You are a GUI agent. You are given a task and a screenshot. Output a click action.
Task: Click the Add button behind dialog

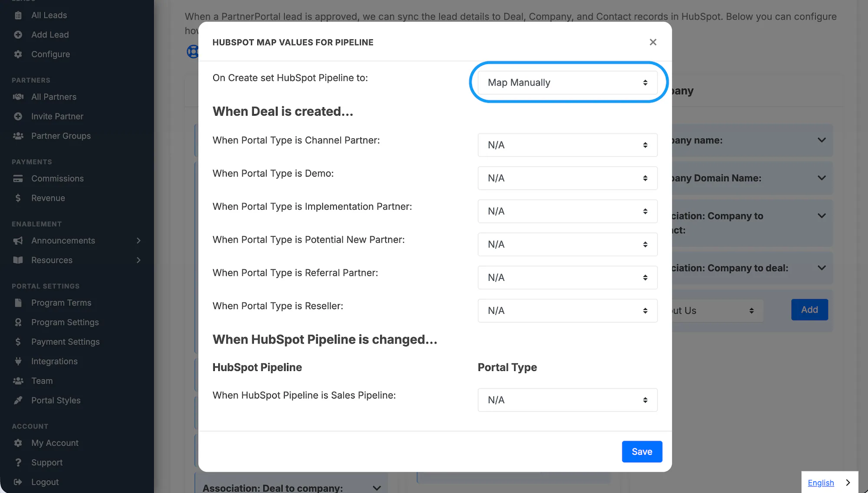point(809,310)
